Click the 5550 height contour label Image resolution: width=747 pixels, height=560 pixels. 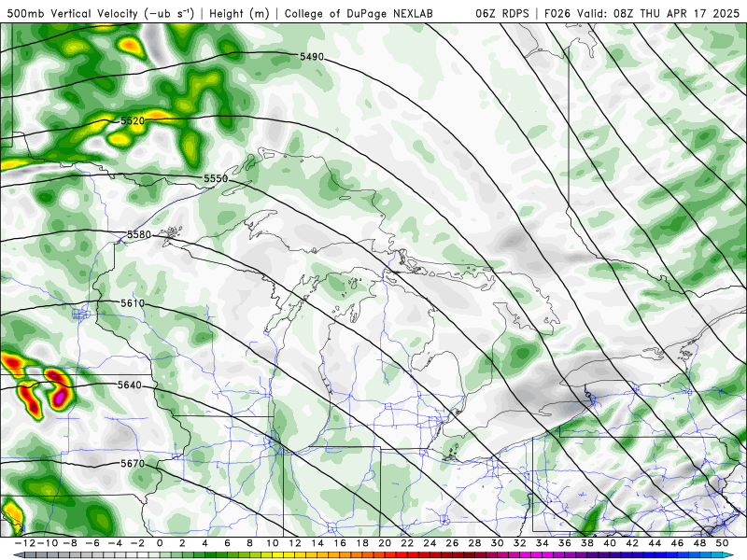(216, 178)
